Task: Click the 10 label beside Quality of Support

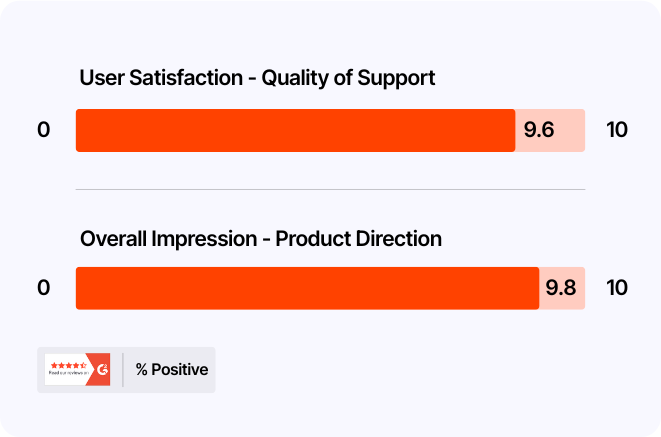Action: pyautogui.click(x=617, y=130)
